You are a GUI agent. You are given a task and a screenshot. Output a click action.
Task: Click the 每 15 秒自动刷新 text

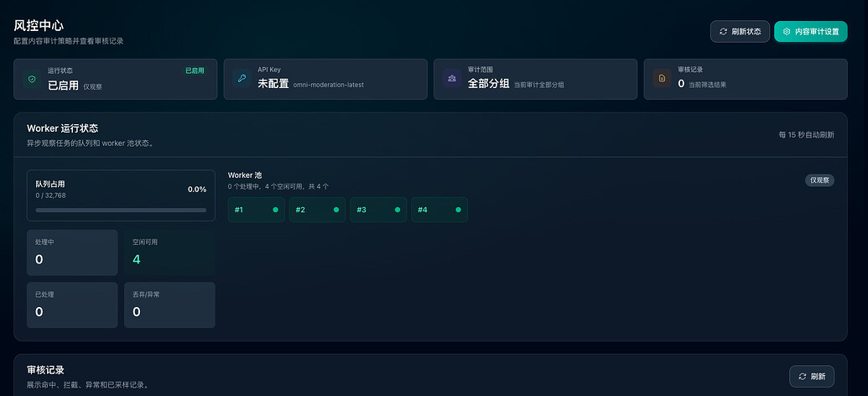806,134
